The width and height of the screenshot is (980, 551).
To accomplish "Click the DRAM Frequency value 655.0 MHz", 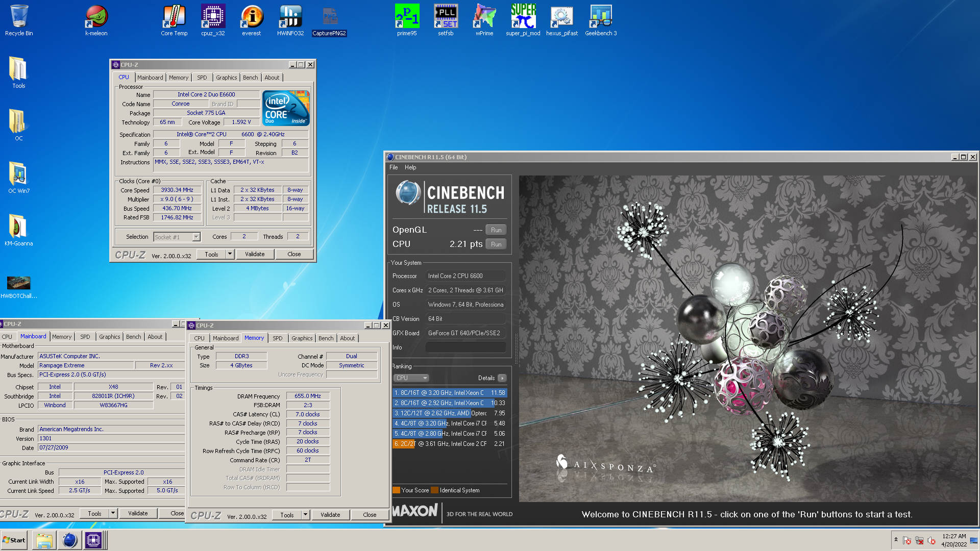I will pos(308,396).
